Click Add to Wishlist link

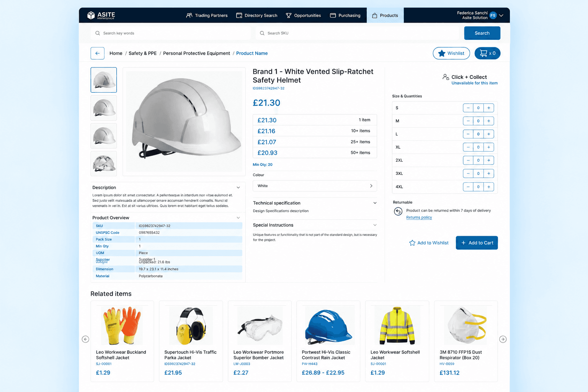(x=429, y=243)
